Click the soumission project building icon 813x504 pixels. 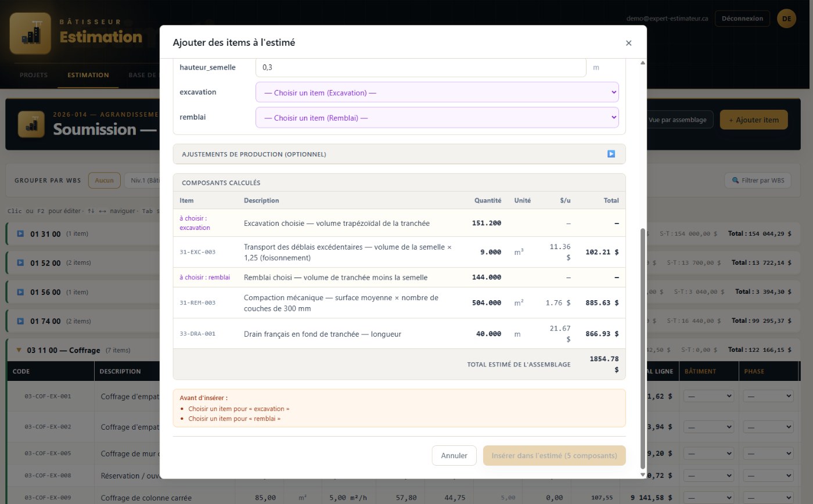coord(31,124)
